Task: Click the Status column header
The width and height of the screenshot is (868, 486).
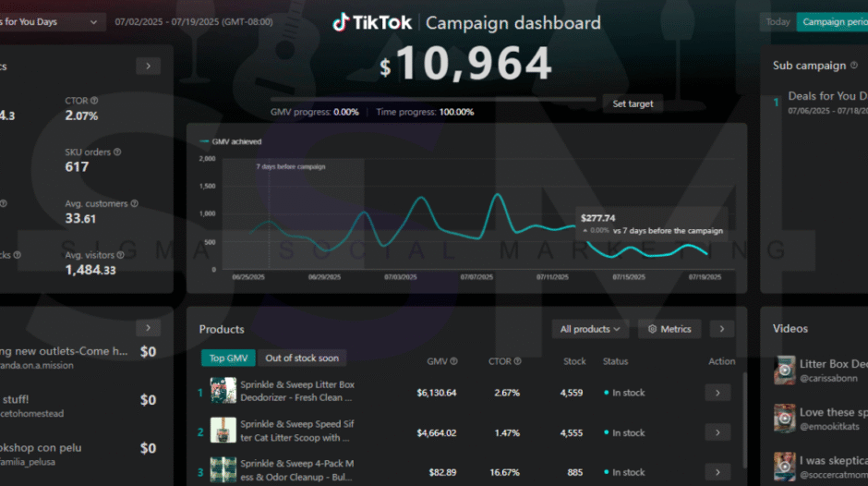Action: [x=615, y=360]
